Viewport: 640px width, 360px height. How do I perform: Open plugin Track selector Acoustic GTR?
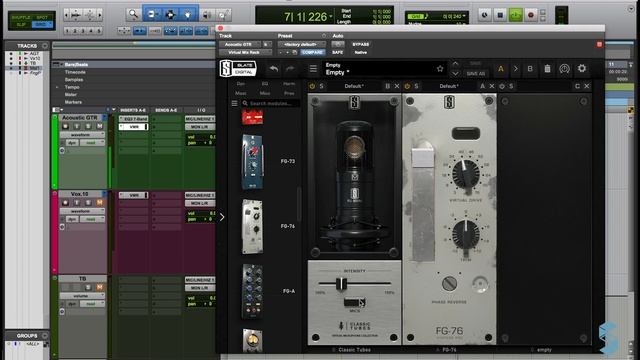coord(240,44)
